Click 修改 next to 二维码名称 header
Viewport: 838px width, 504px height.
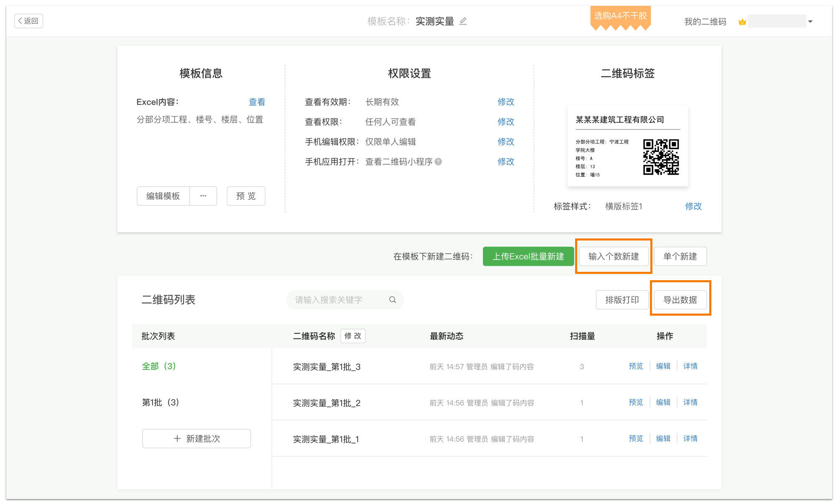coord(353,336)
